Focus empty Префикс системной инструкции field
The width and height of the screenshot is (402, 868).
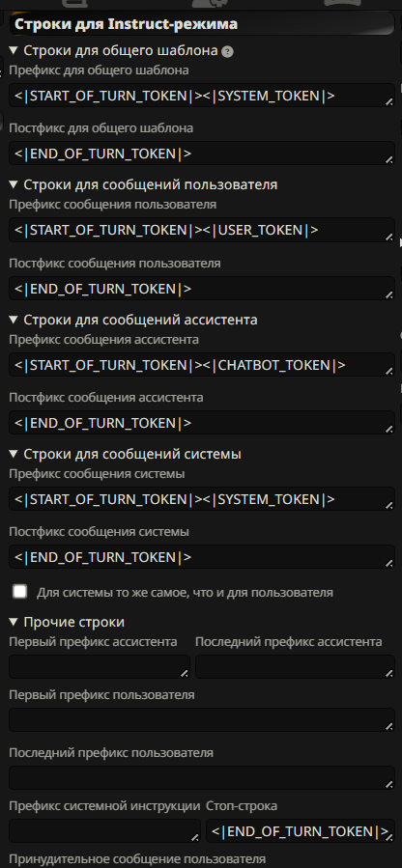point(104,831)
